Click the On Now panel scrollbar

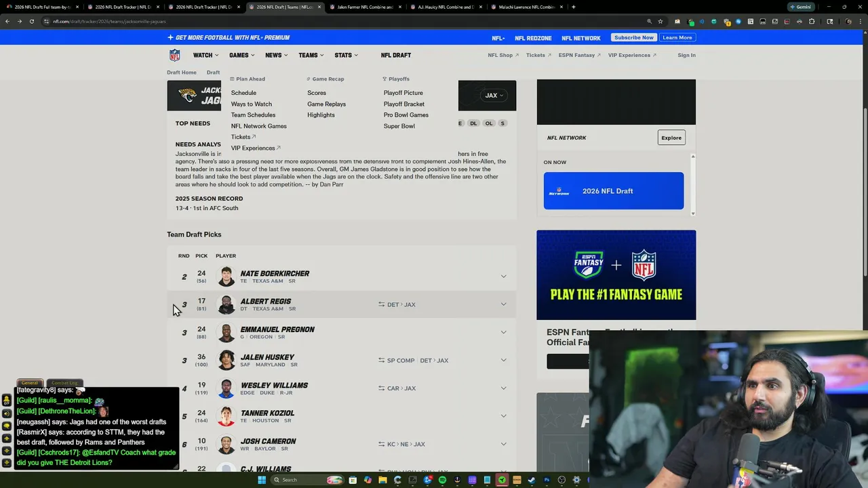click(692, 185)
